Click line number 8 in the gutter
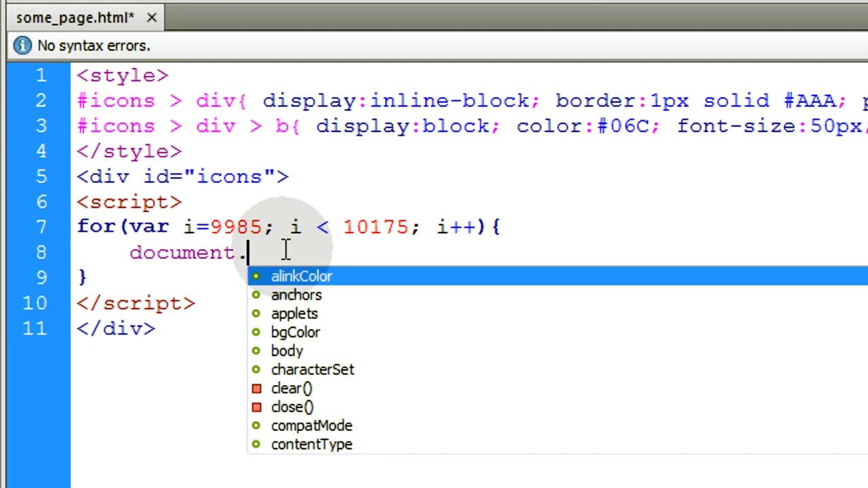 41,253
